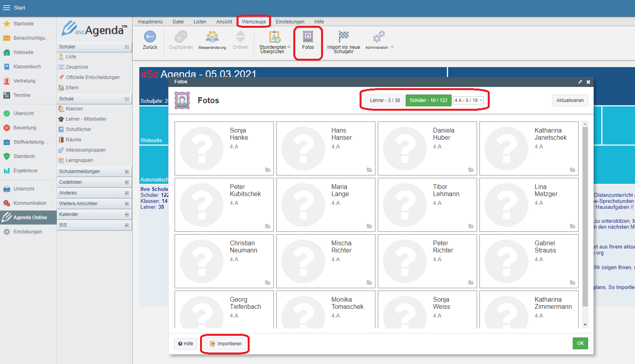This screenshot has width=635, height=364.
Task: Expand the Kalender section
Action: pos(127,214)
